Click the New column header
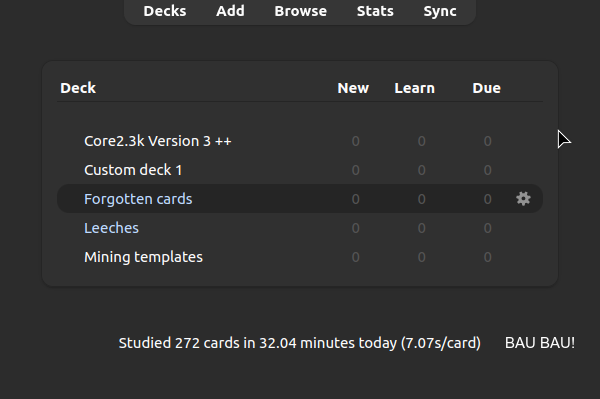Screen dimensions: 600x399 coord(353,88)
